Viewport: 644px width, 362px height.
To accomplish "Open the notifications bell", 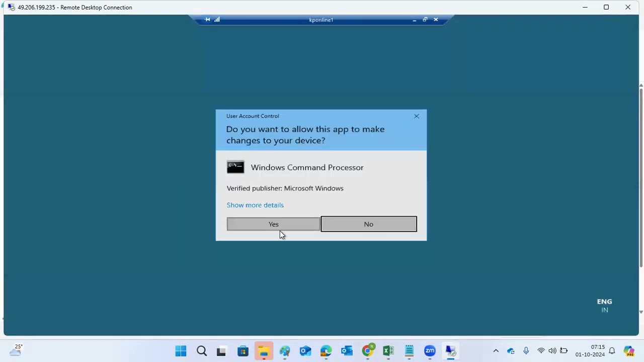I will pos(612,351).
